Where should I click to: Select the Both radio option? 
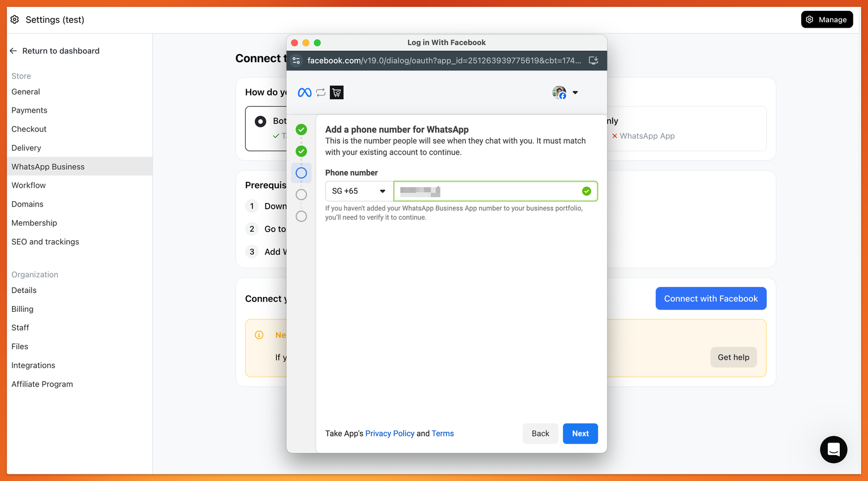pyautogui.click(x=260, y=121)
